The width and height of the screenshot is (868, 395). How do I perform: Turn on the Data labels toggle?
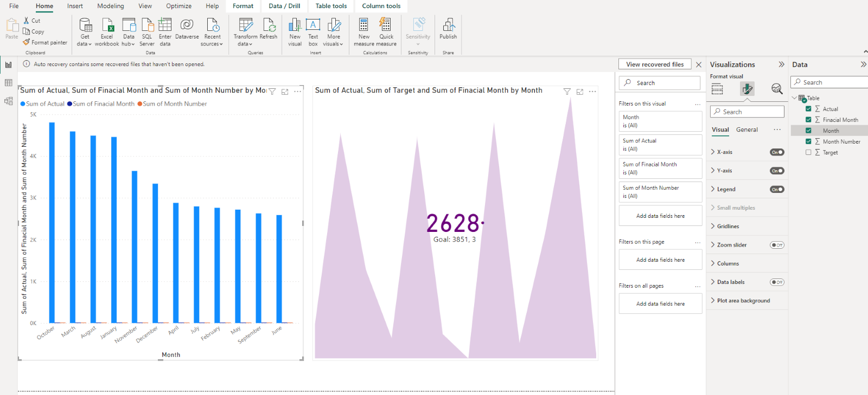point(777,282)
